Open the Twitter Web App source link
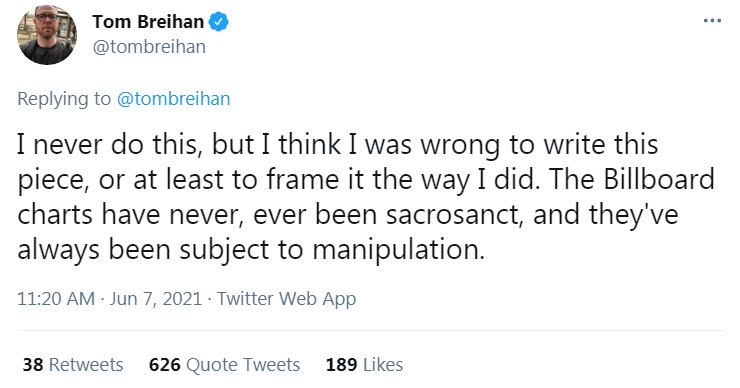 click(286, 299)
